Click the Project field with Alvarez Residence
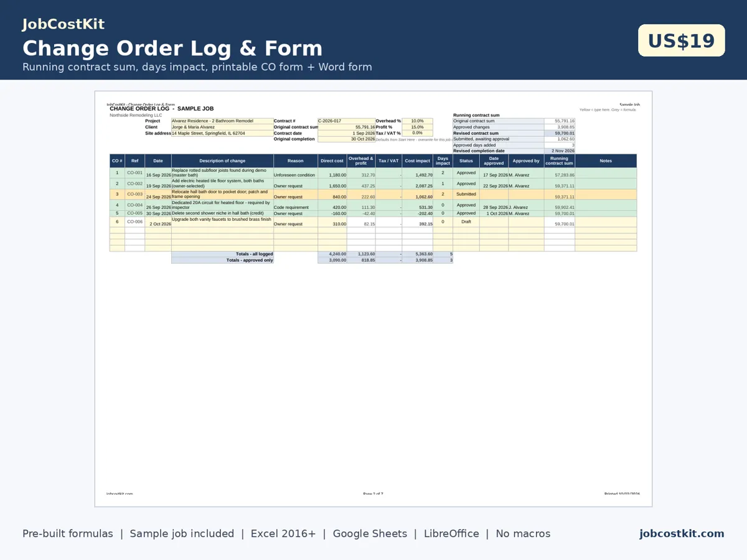This screenshot has height=560, width=747. click(x=222, y=121)
